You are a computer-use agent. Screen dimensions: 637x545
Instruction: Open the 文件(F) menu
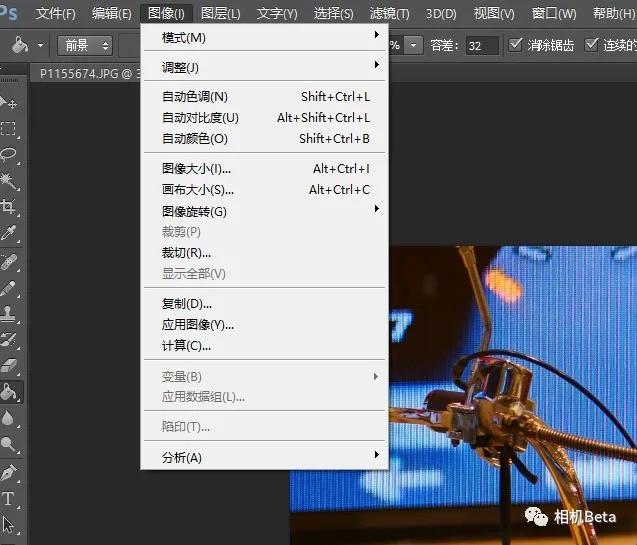pyautogui.click(x=56, y=13)
